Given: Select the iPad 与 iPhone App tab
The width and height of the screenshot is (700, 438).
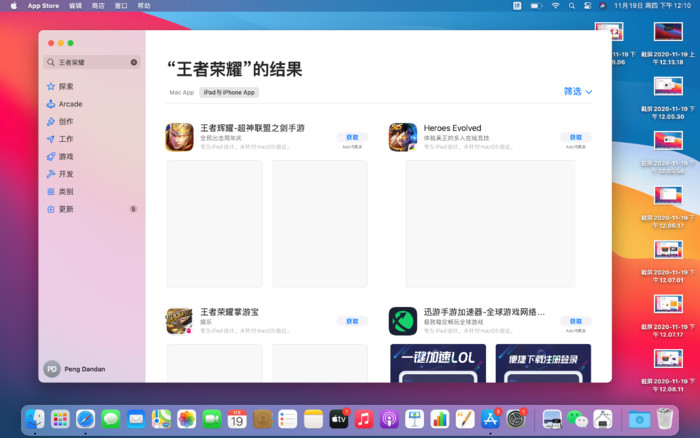Looking at the screenshot, I should (229, 92).
